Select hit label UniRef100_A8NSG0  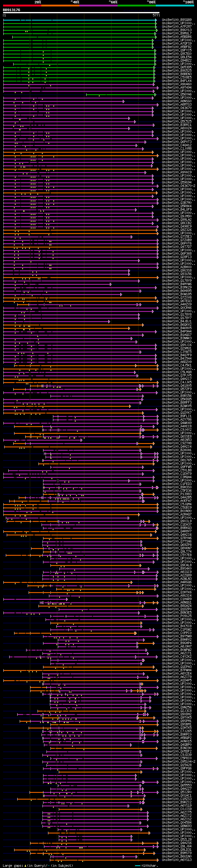[x=177, y=101]
